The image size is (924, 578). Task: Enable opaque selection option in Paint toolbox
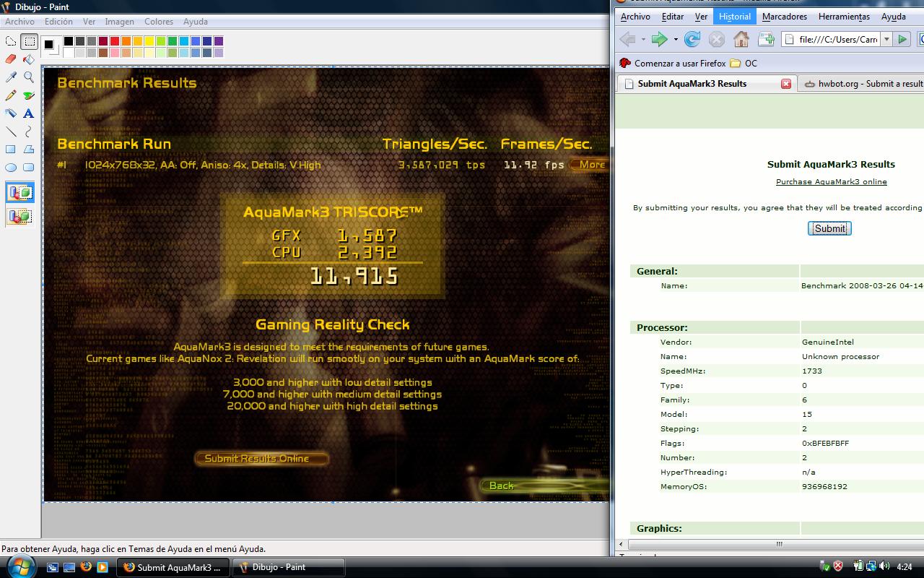[x=20, y=193]
